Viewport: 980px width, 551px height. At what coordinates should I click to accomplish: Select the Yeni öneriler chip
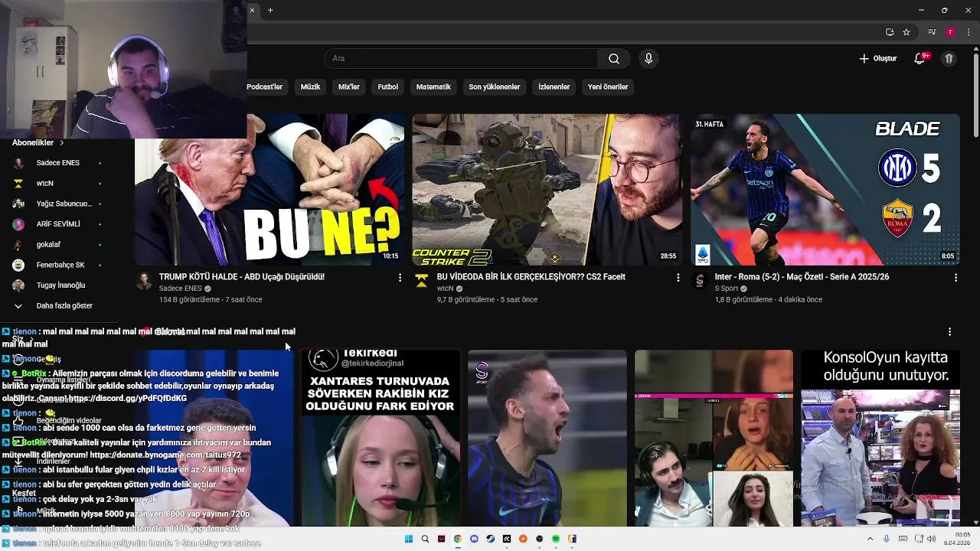pyautogui.click(x=608, y=87)
